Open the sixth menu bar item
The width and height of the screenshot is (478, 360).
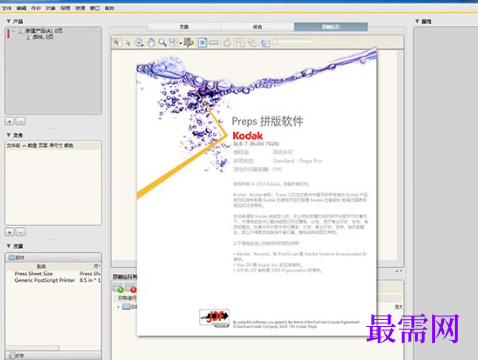tap(80, 8)
